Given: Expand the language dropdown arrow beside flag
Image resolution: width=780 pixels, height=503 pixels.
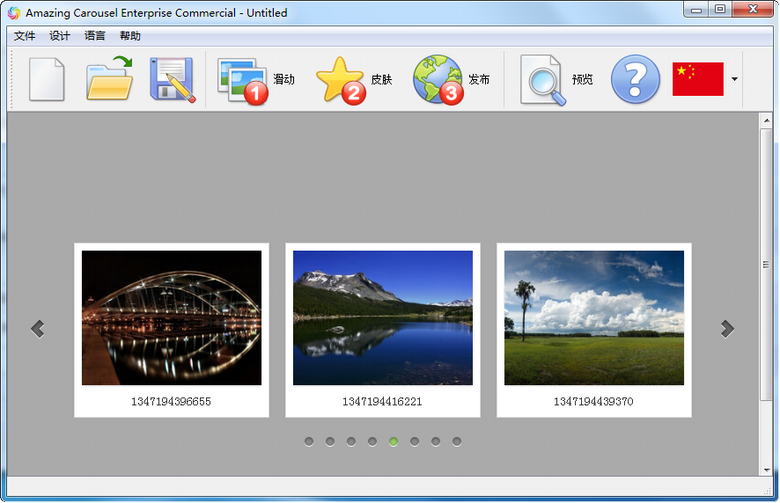Looking at the screenshot, I should [x=735, y=79].
